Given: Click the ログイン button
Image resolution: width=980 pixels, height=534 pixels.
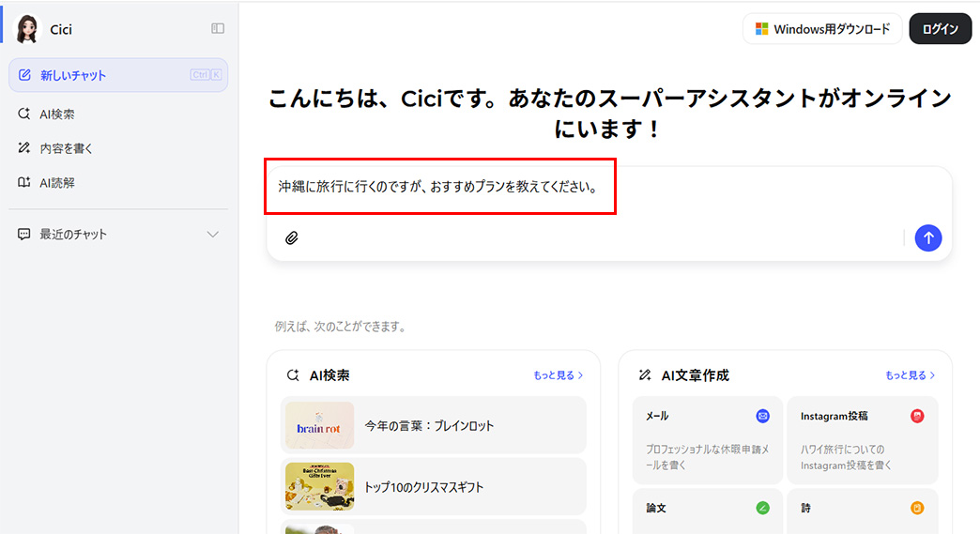Looking at the screenshot, I should pos(940,29).
